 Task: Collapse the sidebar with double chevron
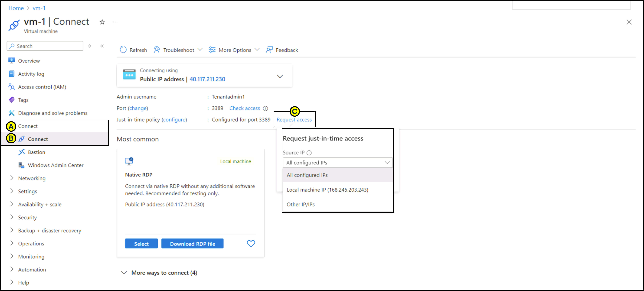102,46
